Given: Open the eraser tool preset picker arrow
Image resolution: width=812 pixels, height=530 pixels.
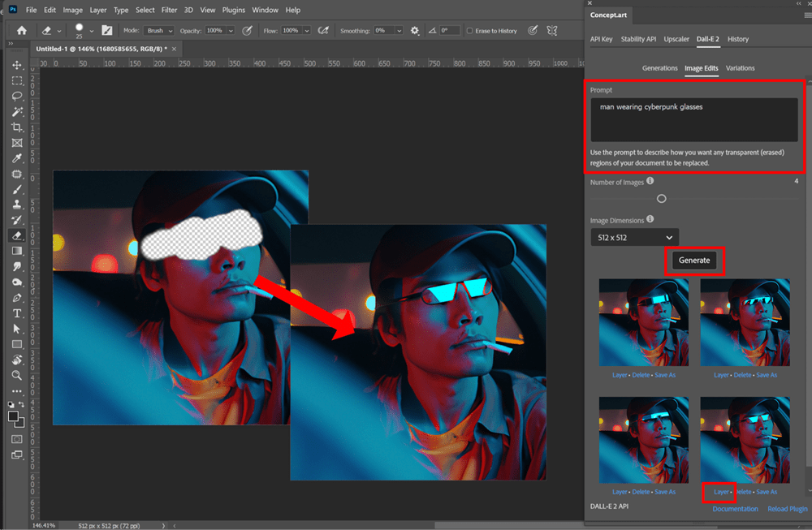Looking at the screenshot, I should tap(59, 31).
